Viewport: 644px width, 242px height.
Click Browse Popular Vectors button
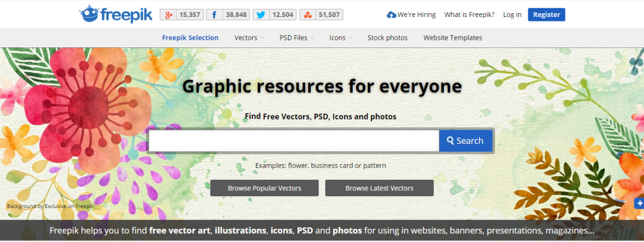coord(265,189)
